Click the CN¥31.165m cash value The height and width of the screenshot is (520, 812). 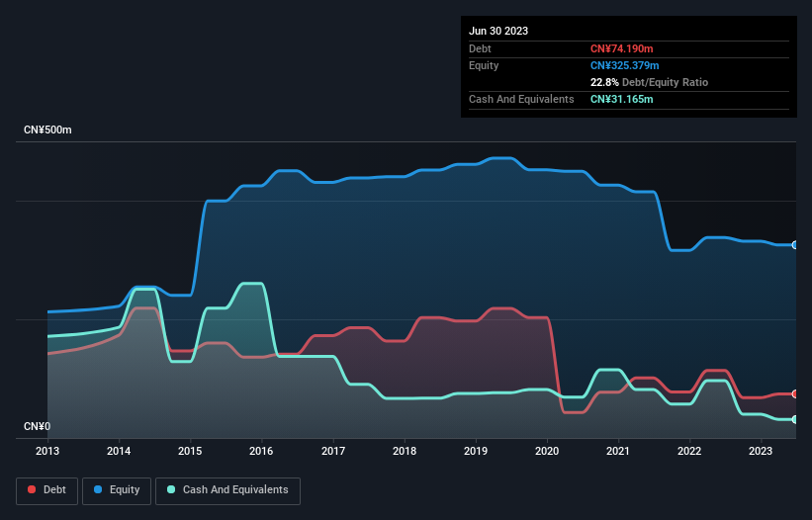pos(621,99)
